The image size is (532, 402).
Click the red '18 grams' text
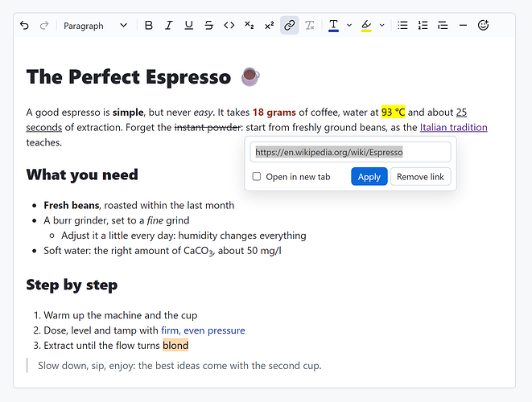pos(274,113)
